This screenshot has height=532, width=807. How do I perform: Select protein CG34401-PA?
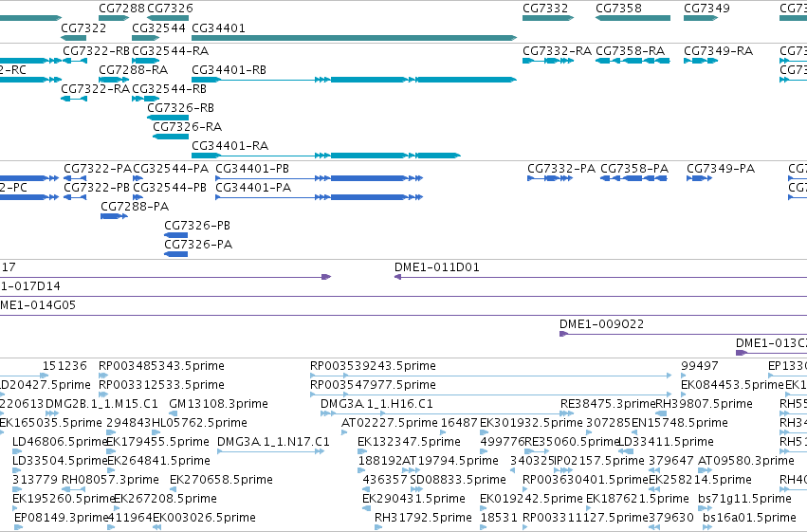pyautogui.click(x=319, y=197)
